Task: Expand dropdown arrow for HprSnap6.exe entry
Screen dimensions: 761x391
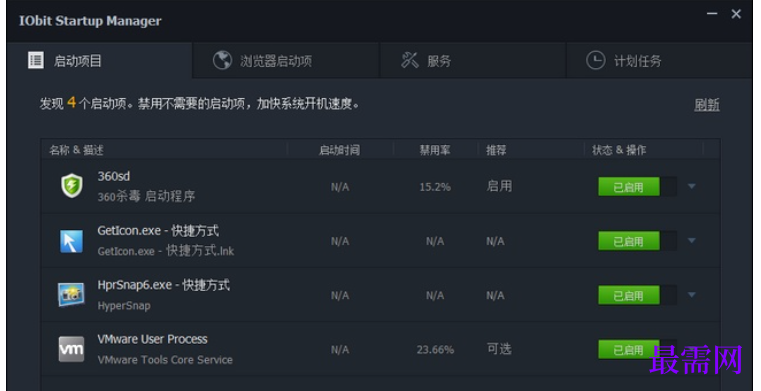Action: click(x=692, y=295)
